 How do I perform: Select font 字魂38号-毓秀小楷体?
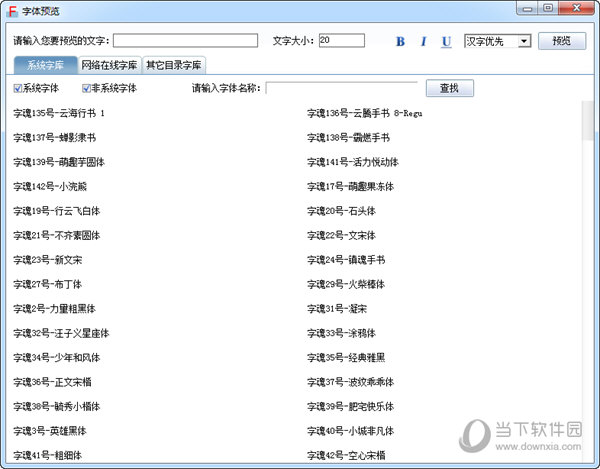57,407
